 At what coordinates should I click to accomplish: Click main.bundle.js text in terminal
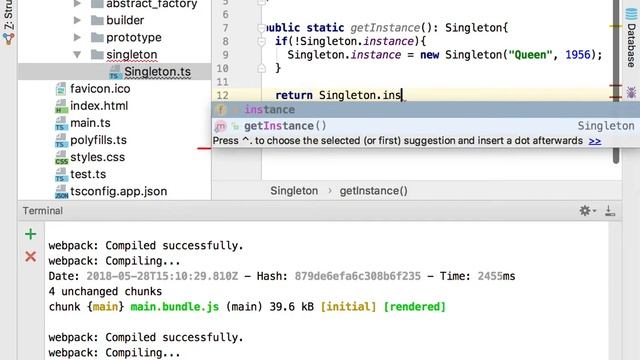point(175,307)
